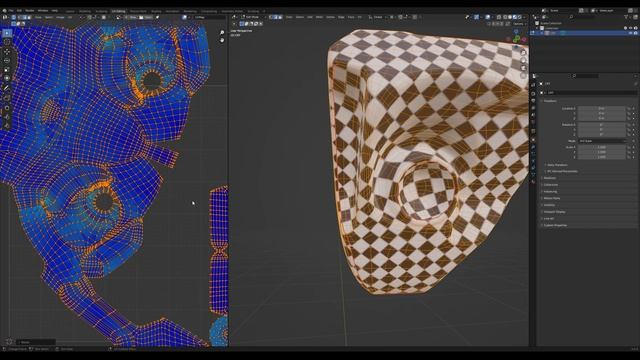This screenshot has width=640, height=360.
Task: Select the UV editor Select Box tool
Action: (x=7, y=33)
